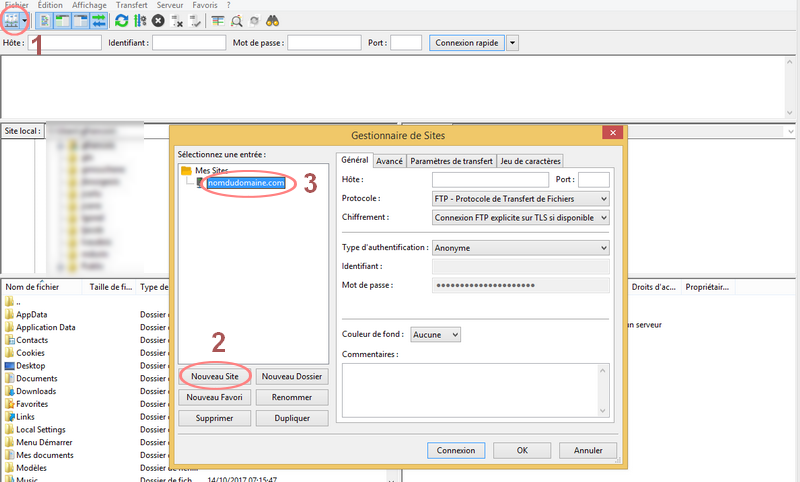Expand the Chiffrement dropdown
The height and width of the screenshot is (482, 800).
point(520,217)
